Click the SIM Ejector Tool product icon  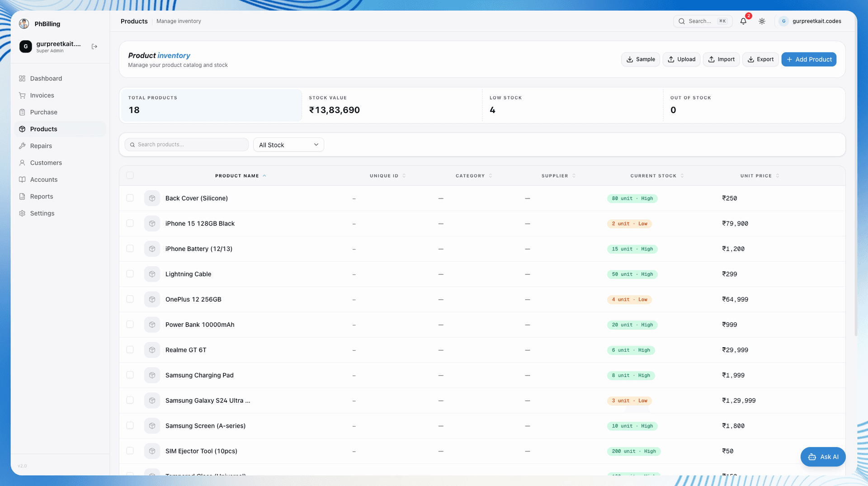click(152, 451)
